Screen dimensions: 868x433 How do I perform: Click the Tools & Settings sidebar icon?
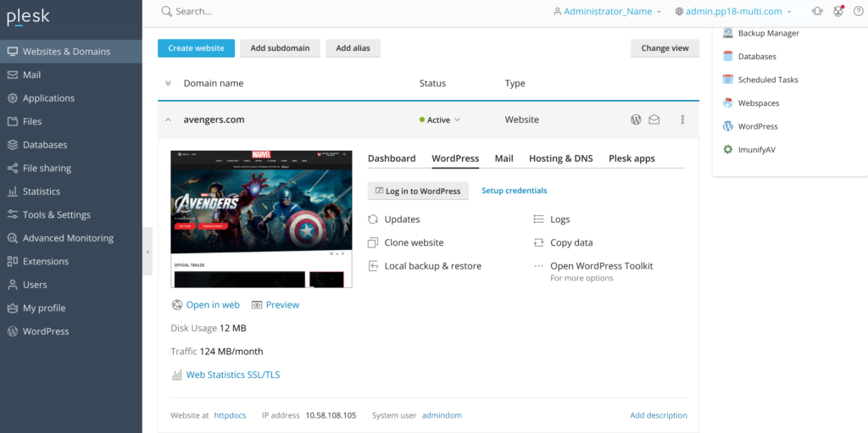pos(12,215)
